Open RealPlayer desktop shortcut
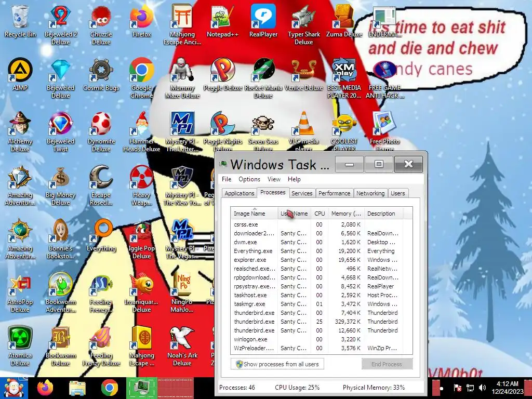The height and width of the screenshot is (399, 532). [263, 21]
